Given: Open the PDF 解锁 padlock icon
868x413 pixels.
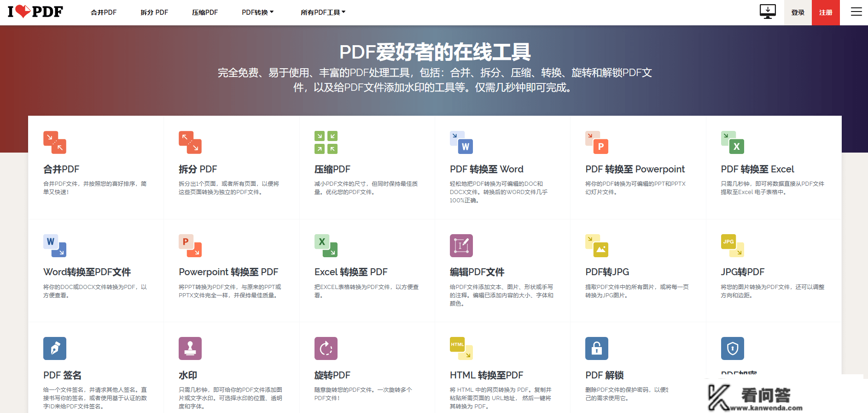Looking at the screenshot, I should tap(597, 348).
